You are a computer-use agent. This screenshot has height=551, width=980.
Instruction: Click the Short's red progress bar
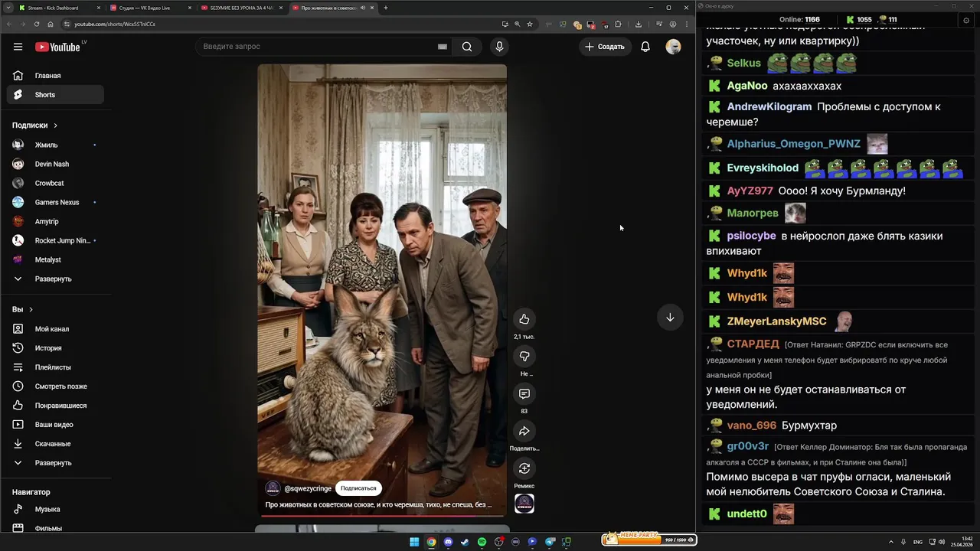(382, 517)
